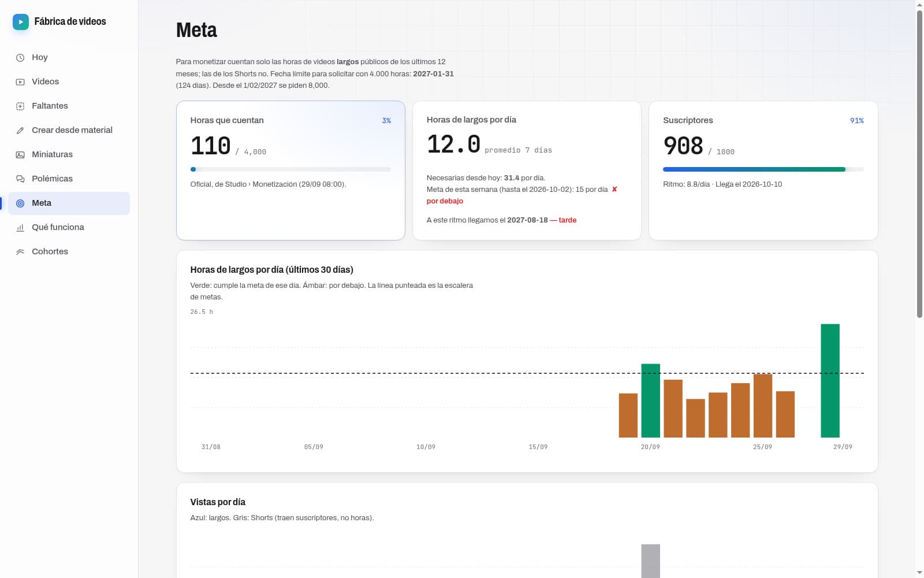
Task: Click the 'por debajo' red status text
Action: [445, 201]
